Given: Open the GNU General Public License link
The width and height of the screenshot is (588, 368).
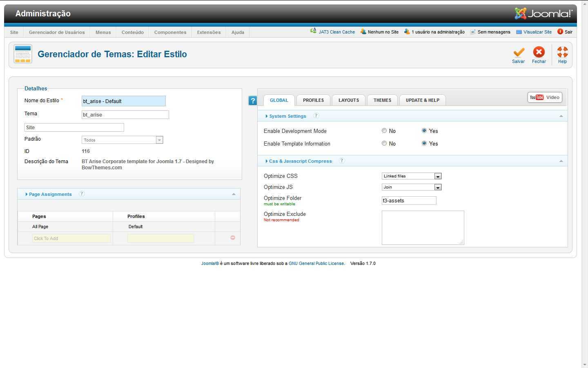Looking at the screenshot, I should point(316,263).
